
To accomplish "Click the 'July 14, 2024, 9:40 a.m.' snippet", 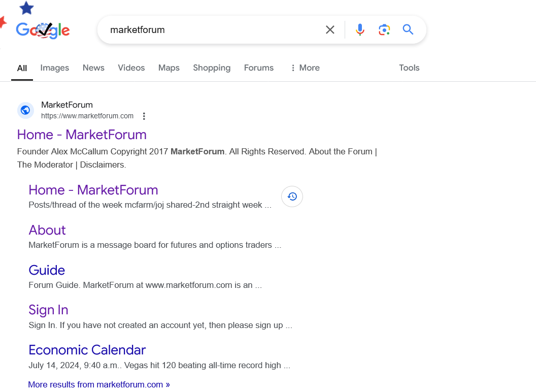I will (159, 365).
